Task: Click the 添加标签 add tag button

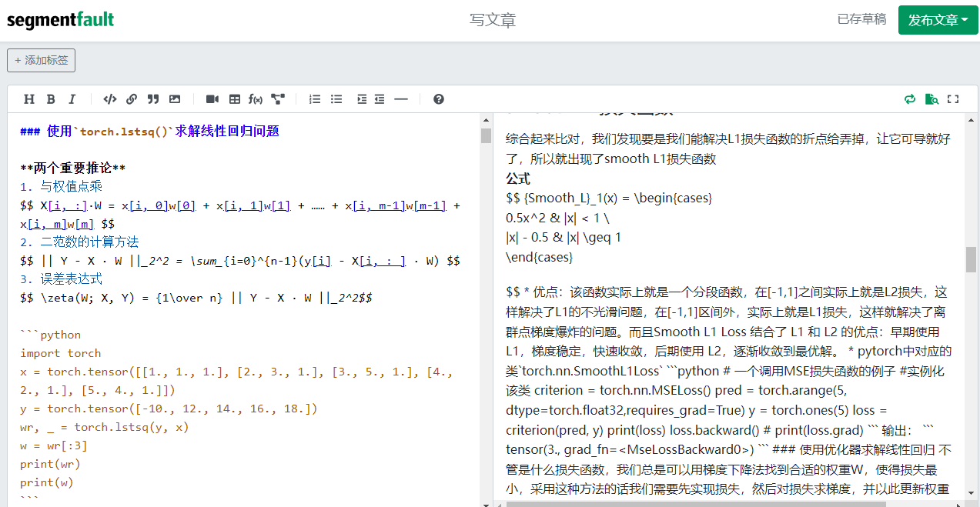Action: [x=42, y=60]
